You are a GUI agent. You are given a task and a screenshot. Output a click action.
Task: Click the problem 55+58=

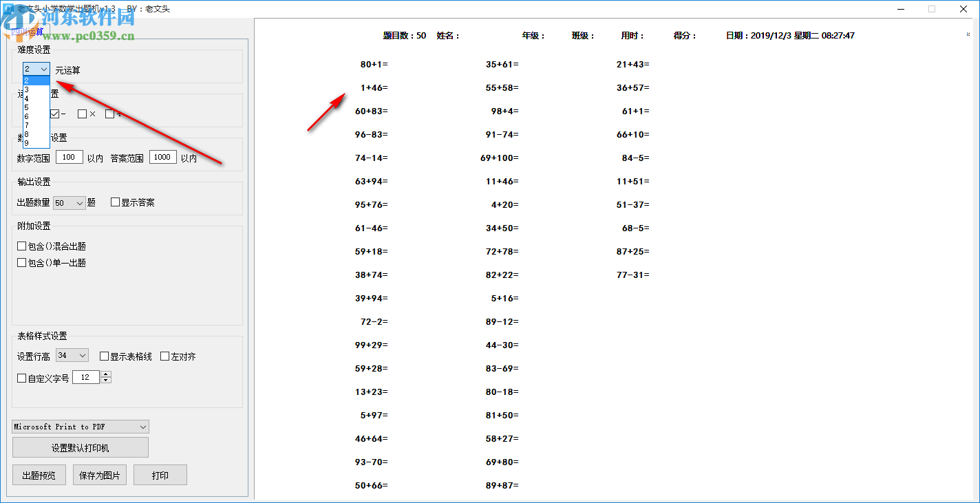point(502,87)
